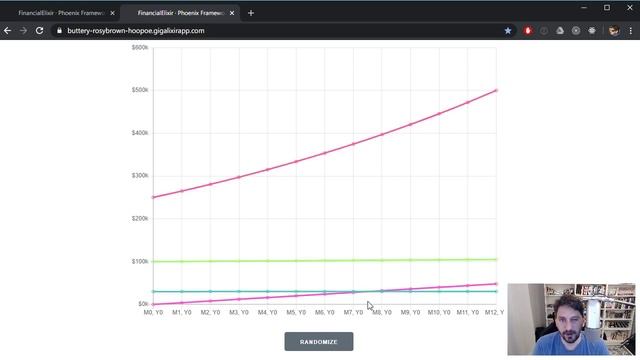Viewport: 640px width, 360px height.
Task: Close the active FinancialElixir tab
Action: tap(232, 13)
